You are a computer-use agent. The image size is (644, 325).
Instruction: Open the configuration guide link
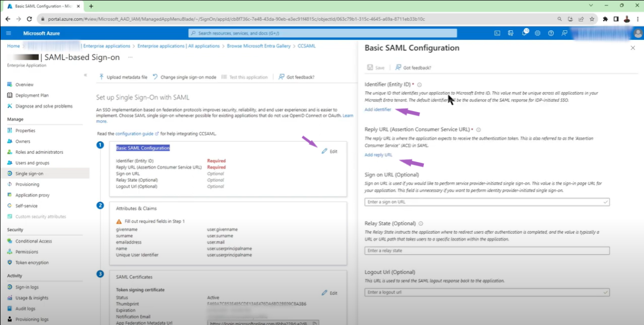click(x=137, y=133)
